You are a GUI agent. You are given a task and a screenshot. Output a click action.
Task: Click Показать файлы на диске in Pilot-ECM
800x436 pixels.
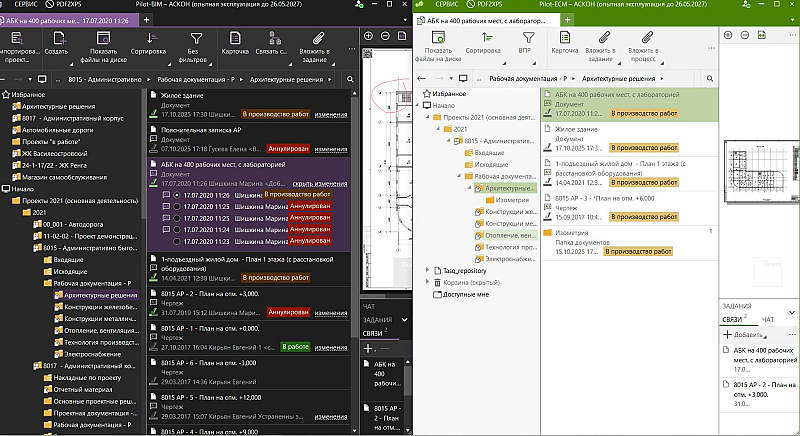[x=438, y=44]
